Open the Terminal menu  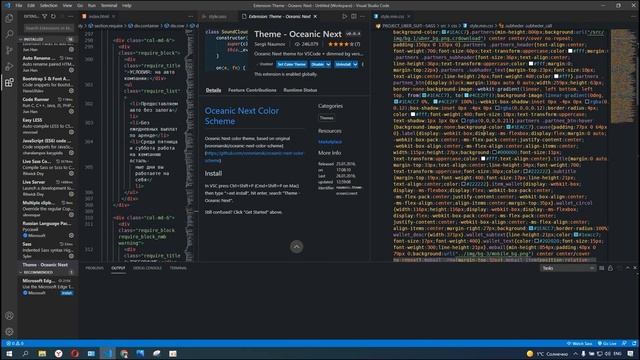tap(109, 6)
